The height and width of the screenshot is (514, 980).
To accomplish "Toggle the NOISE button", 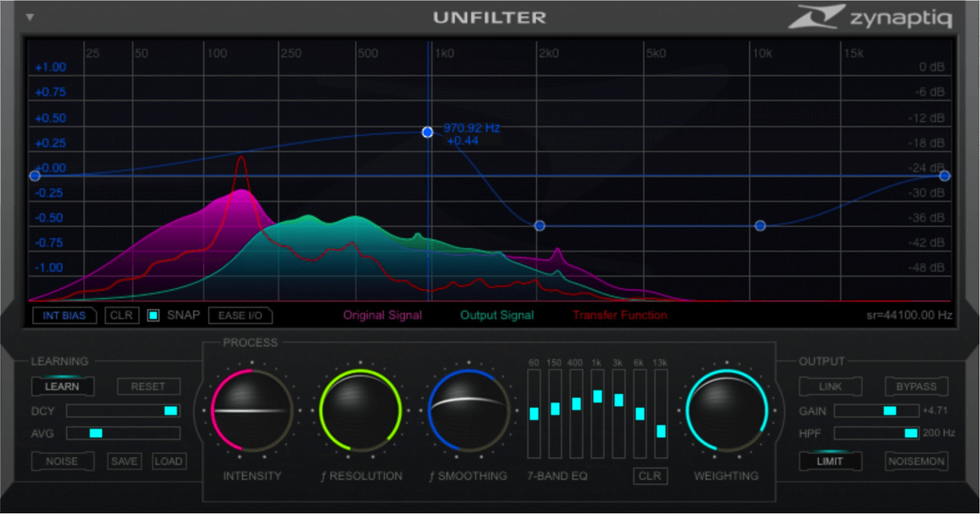I will (x=62, y=461).
